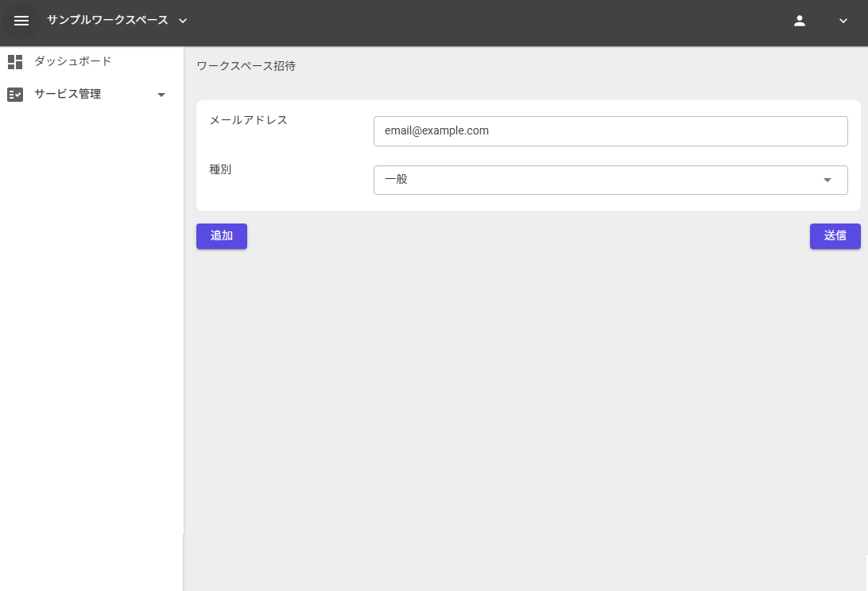Screen dimensions: 868x591
Task: Click the 追加 button
Action: pyautogui.click(x=221, y=236)
